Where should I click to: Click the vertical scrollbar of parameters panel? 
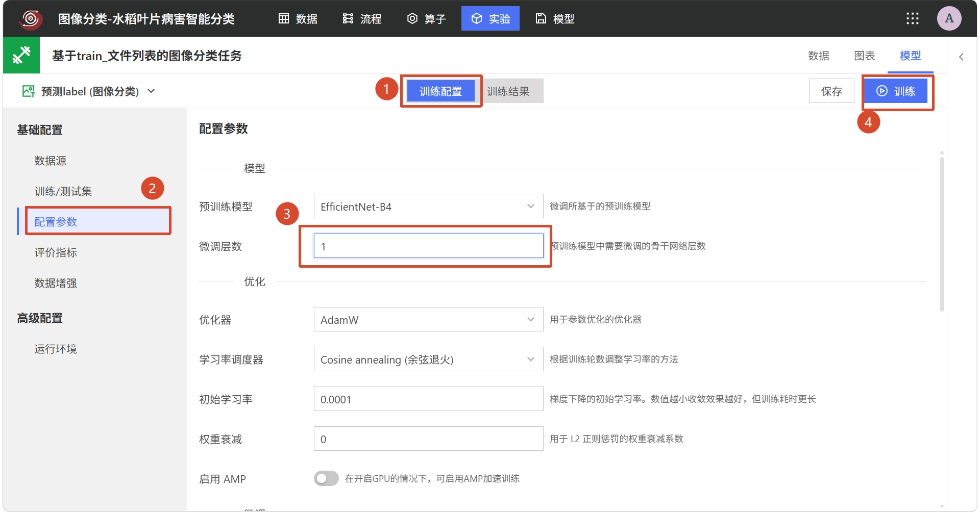click(942, 235)
